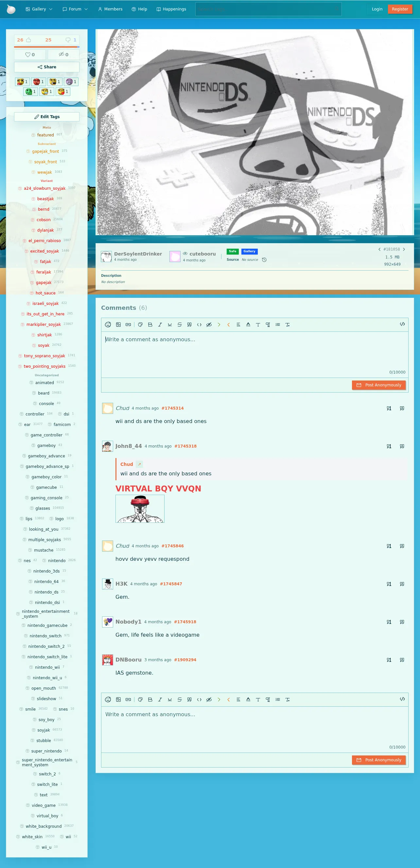Toggle the red angry face reaction

(38, 81)
